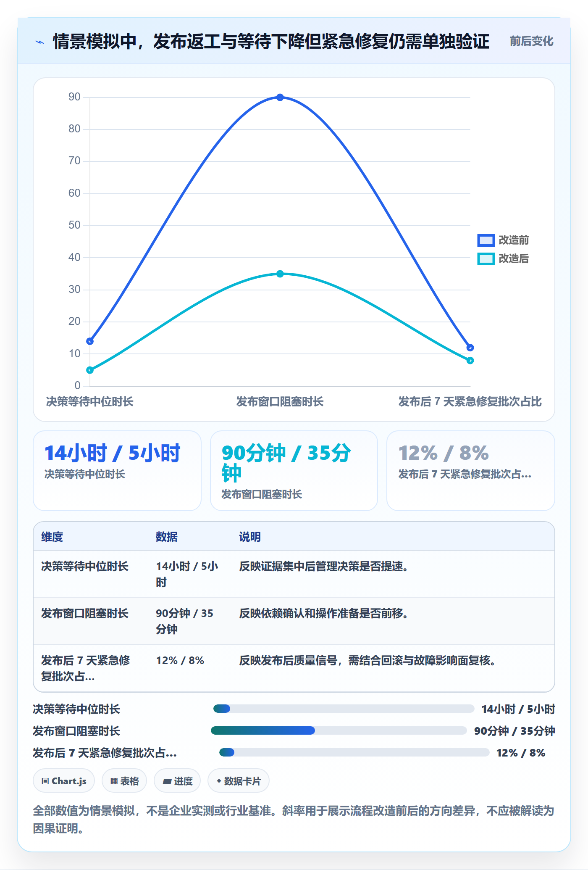Click progress value 90分钟 / 35分钟
Image resolution: width=588 pixels, height=870 pixels.
coord(514,731)
